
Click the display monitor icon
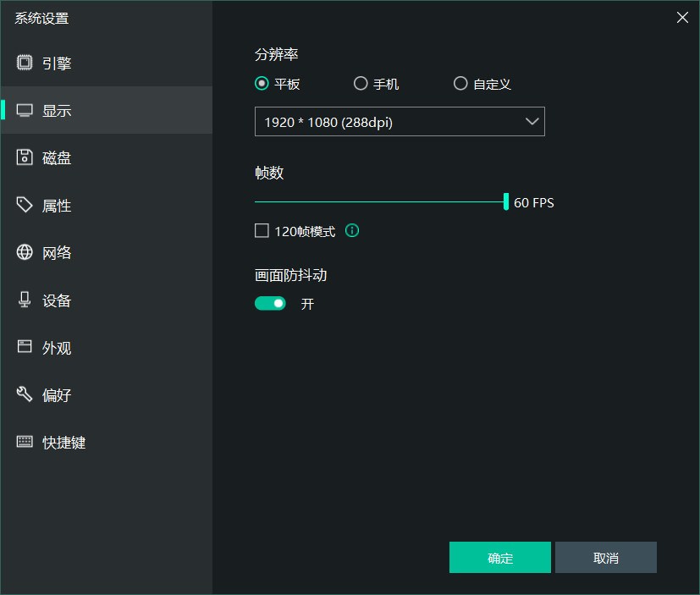tap(25, 110)
